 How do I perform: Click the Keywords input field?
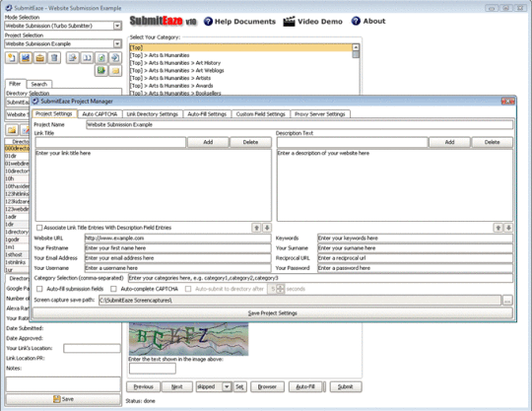tap(415, 239)
